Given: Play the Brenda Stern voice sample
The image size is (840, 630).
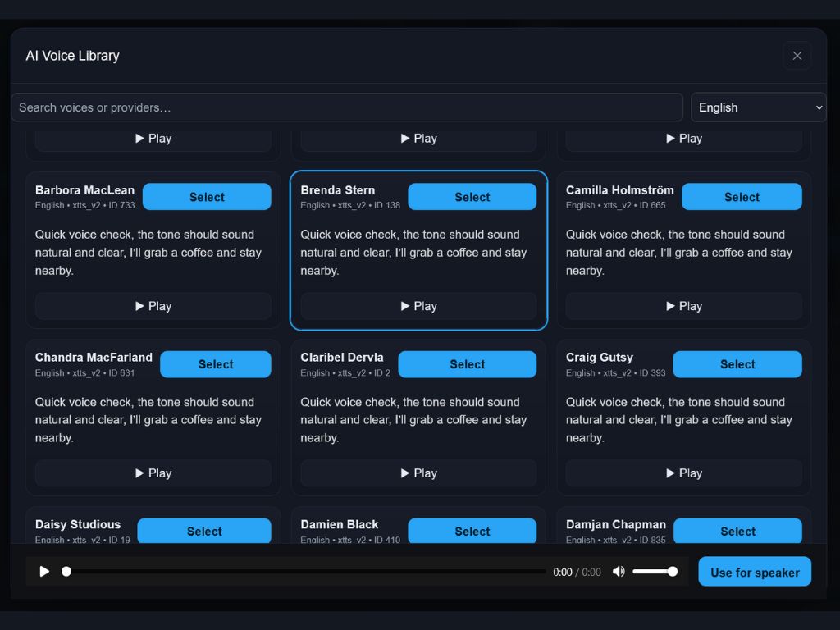Looking at the screenshot, I should coord(418,305).
